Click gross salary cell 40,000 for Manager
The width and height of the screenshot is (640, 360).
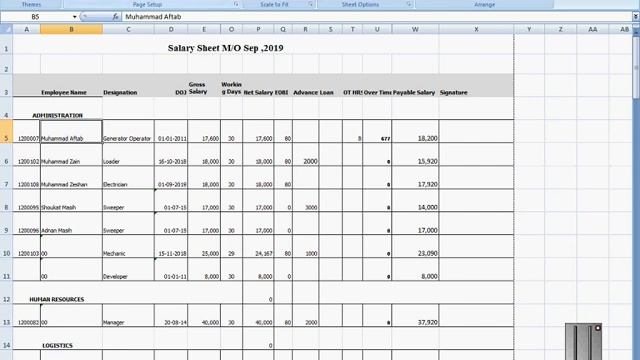204,316
